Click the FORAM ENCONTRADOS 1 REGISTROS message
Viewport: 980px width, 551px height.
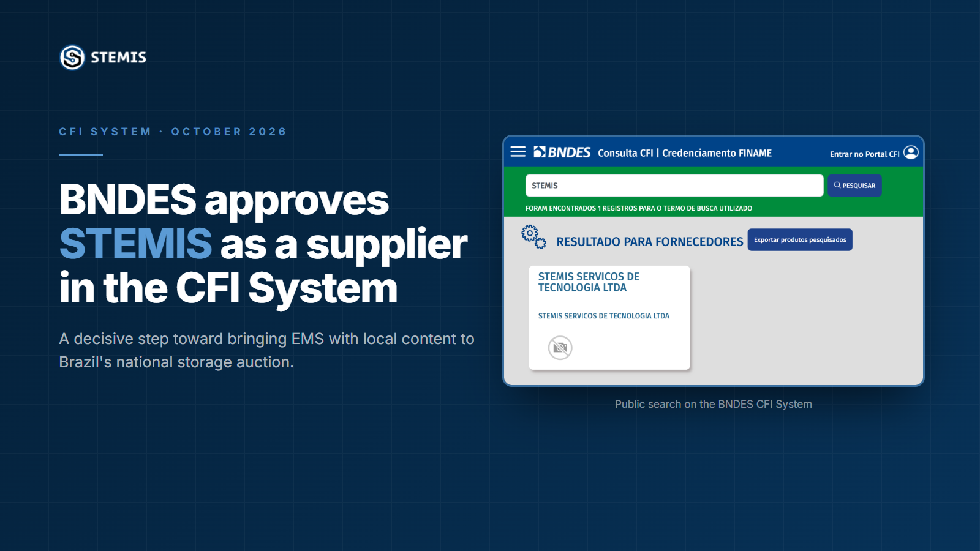[638, 208]
